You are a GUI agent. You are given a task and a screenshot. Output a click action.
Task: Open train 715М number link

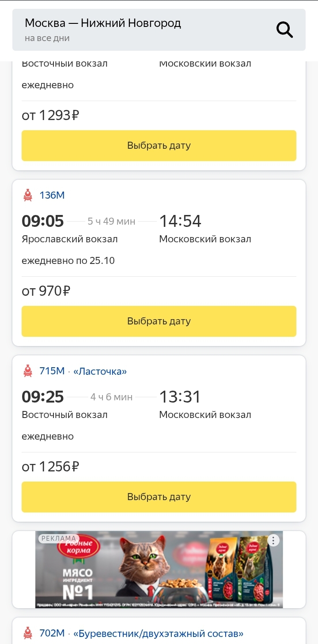pos(52,371)
